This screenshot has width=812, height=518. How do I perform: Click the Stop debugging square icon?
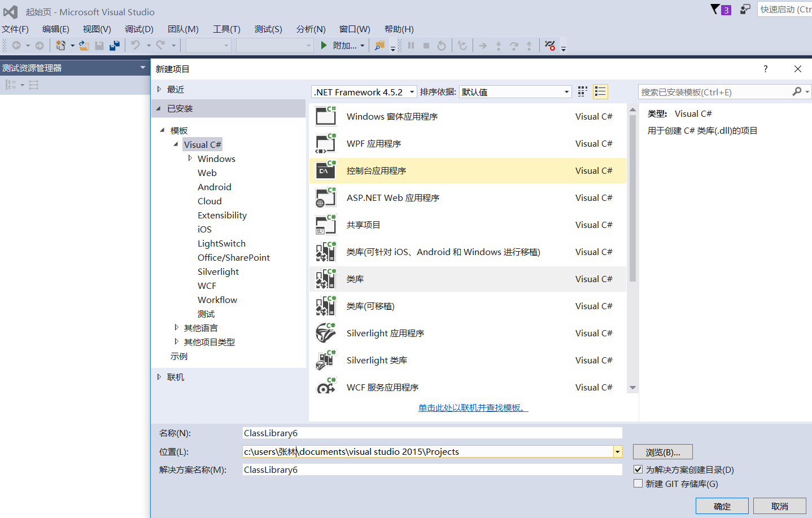click(426, 45)
